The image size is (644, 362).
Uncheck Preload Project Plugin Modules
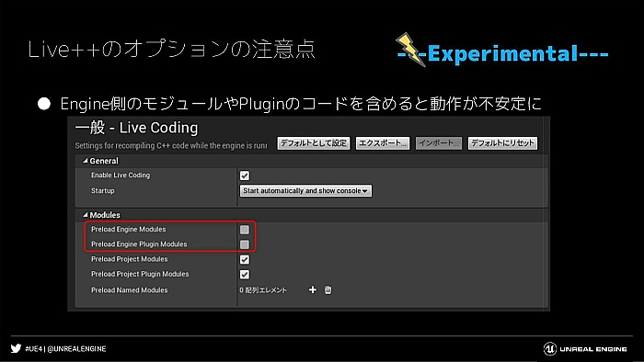pyautogui.click(x=245, y=275)
